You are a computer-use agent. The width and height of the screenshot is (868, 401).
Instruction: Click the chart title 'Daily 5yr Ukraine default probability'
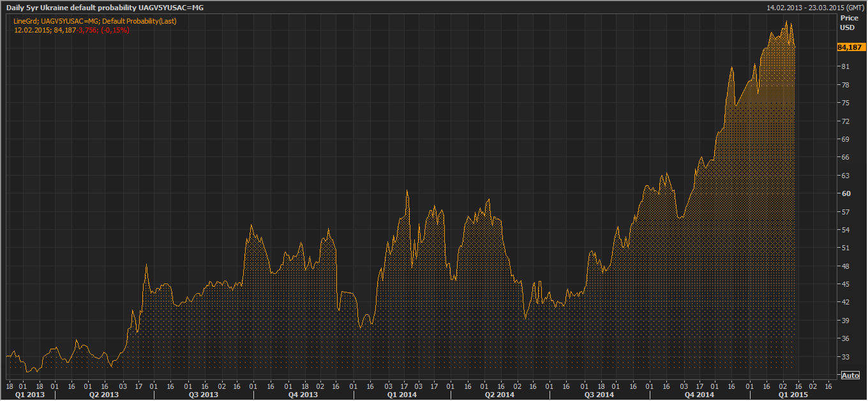[71, 7]
